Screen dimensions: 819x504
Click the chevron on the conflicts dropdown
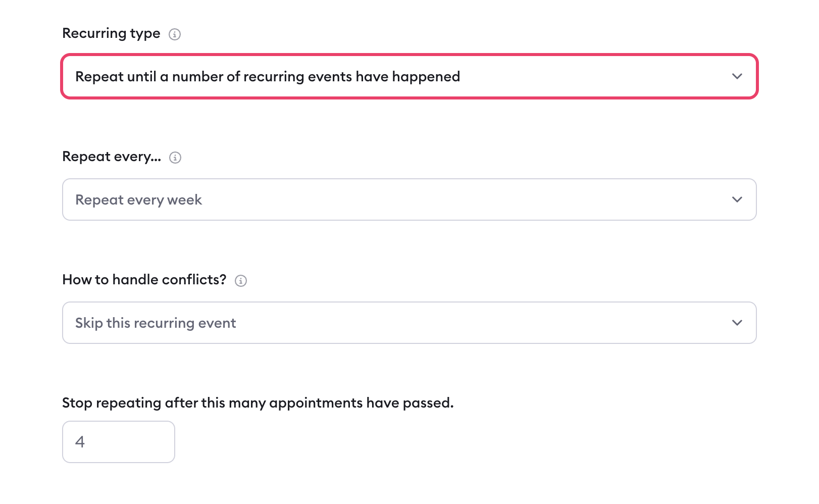click(737, 322)
